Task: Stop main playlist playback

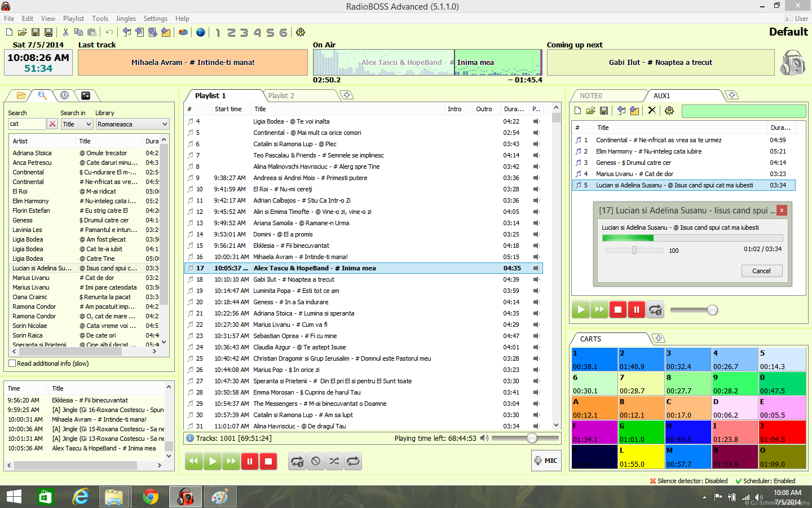Action: (268, 461)
